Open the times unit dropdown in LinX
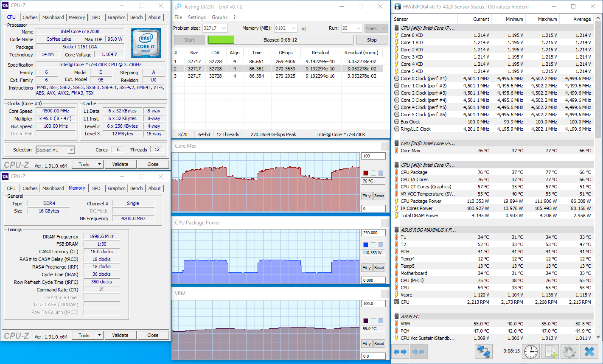 pyautogui.click(x=376, y=28)
